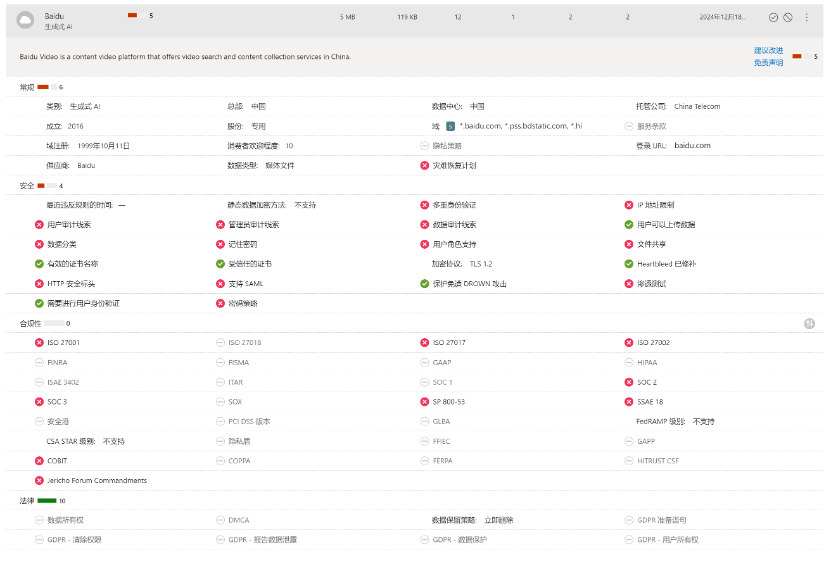832x564 pixels.
Task: Click green check icon for Heartbleed 已修补
Action: pos(629,264)
